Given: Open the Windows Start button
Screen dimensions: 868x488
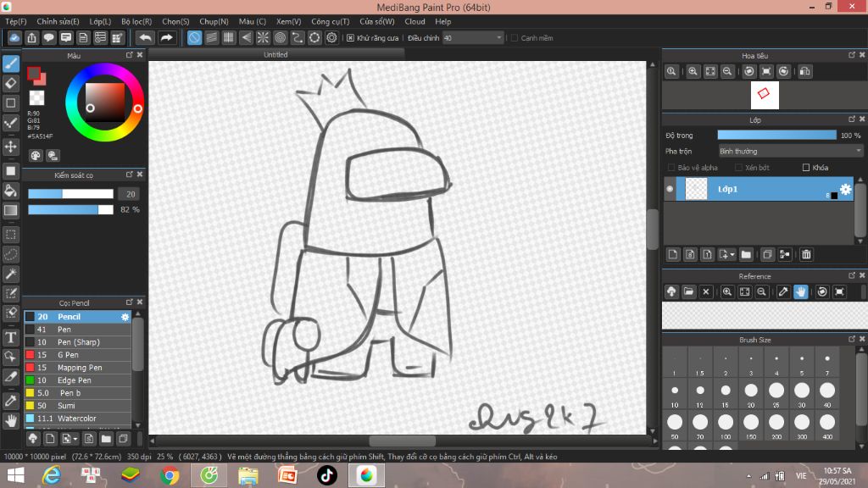Looking at the screenshot, I should coord(15,475).
